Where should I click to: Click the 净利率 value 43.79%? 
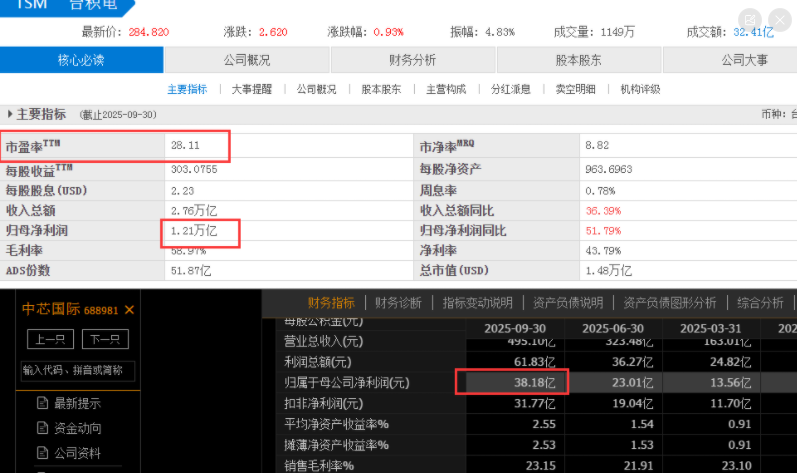[603, 250]
